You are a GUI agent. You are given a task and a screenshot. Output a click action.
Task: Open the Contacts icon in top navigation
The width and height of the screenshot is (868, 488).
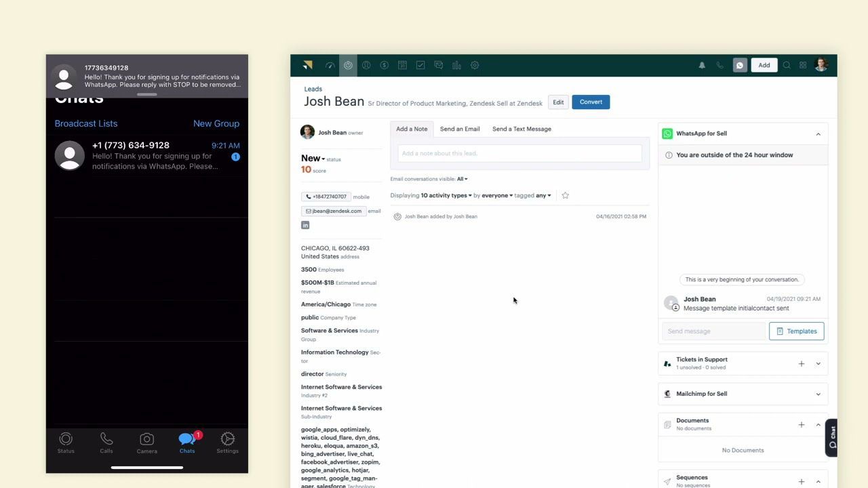coord(366,65)
